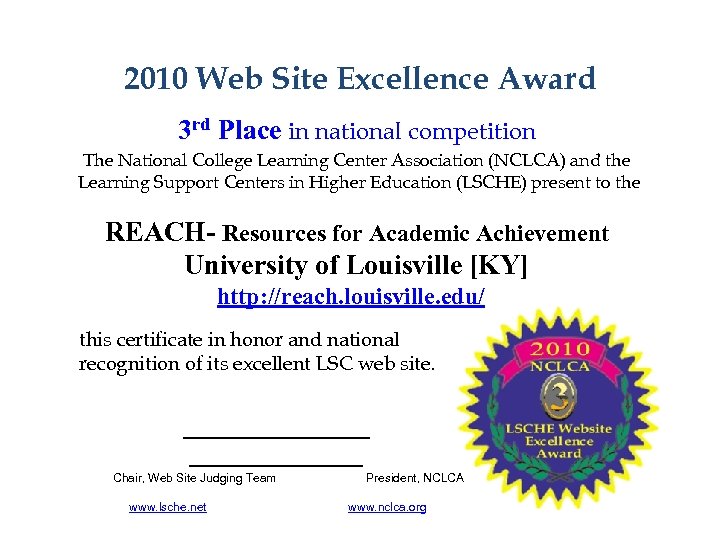Click the number 3 medal in the seal
The width and height of the screenshot is (720, 540).
coord(558,395)
